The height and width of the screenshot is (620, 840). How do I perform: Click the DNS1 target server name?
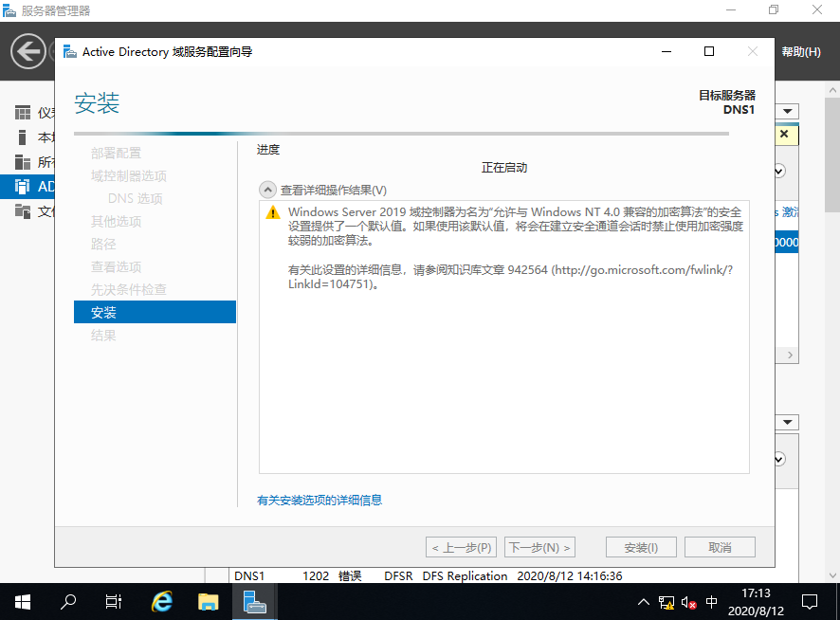pyautogui.click(x=739, y=109)
